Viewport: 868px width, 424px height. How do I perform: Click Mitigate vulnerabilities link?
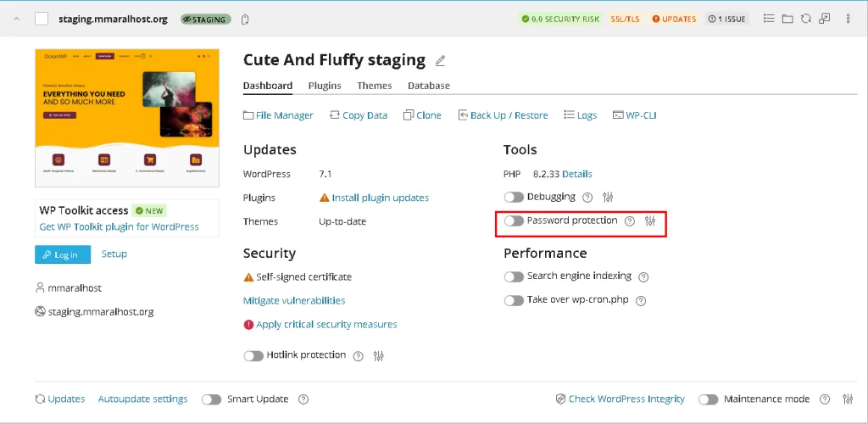[x=294, y=300]
